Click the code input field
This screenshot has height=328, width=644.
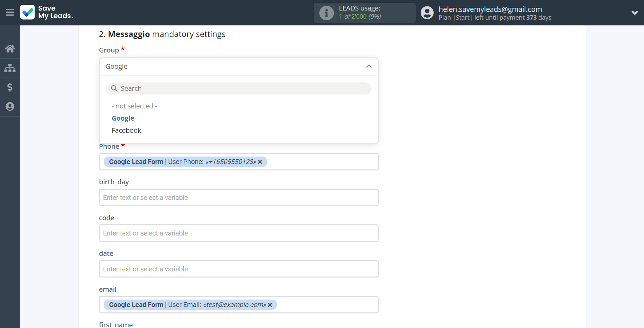coord(238,233)
